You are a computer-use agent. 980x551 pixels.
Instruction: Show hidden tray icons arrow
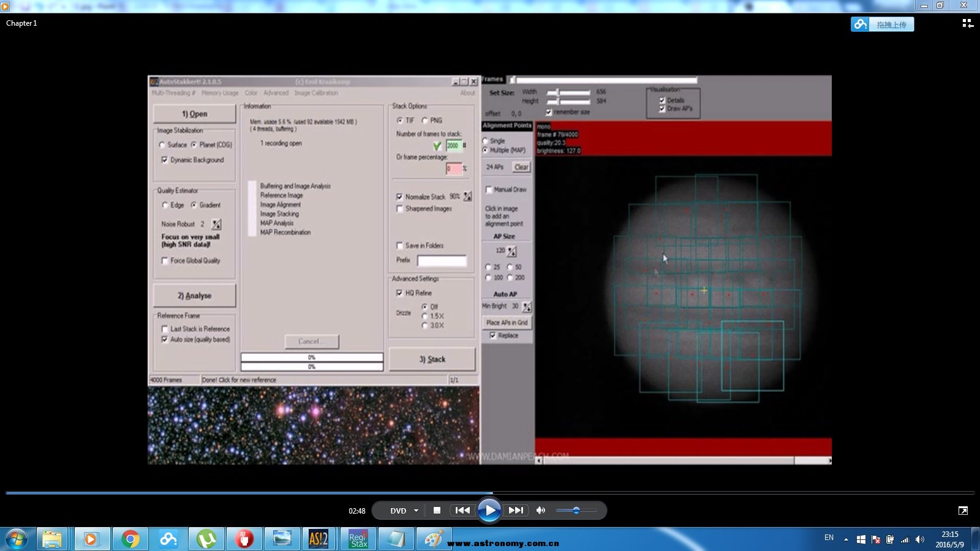(846, 539)
